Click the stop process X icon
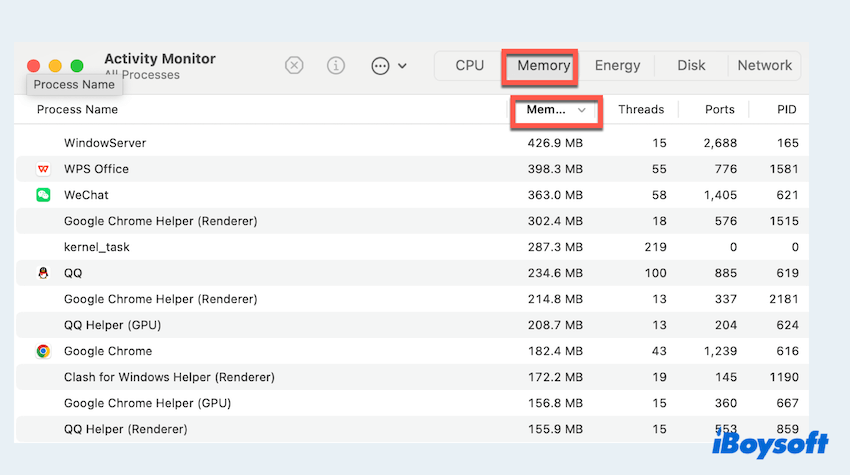850x475 pixels. click(294, 65)
